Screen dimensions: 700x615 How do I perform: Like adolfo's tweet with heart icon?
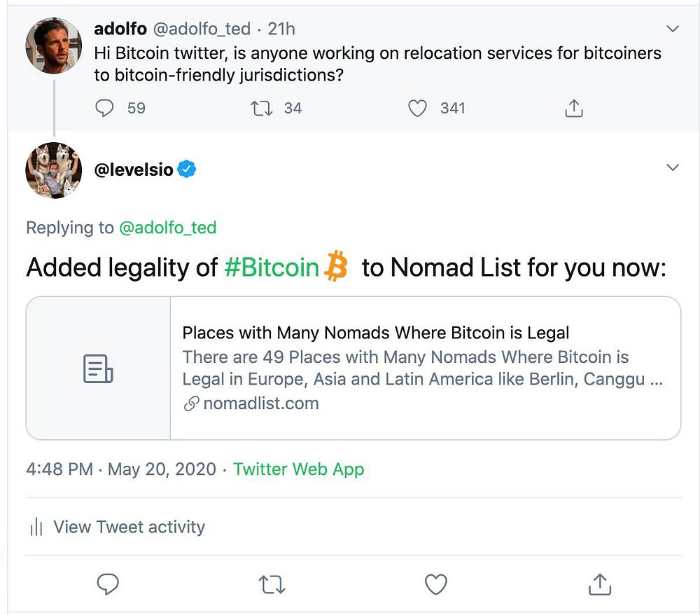[418, 108]
